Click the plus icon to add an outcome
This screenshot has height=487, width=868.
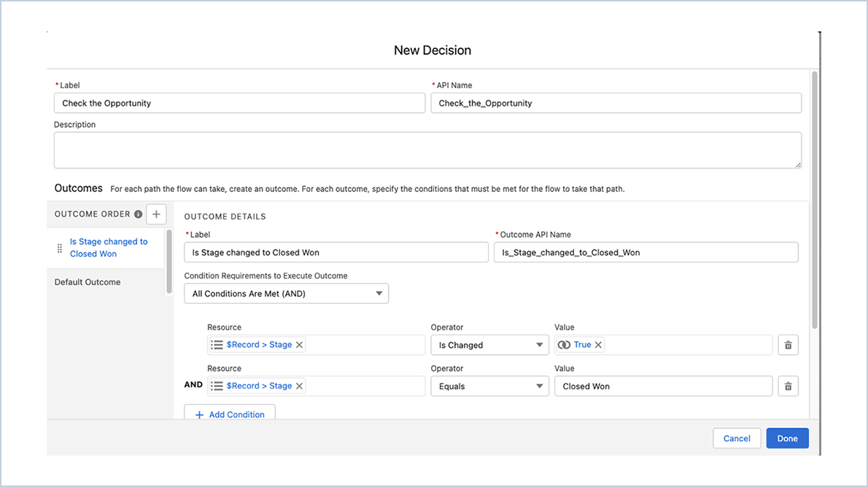point(156,214)
